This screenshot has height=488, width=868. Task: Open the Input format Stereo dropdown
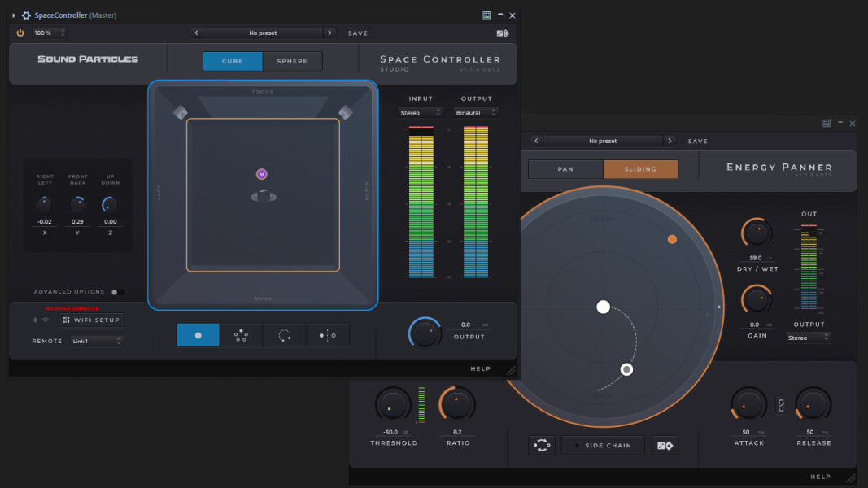[420, 113]
